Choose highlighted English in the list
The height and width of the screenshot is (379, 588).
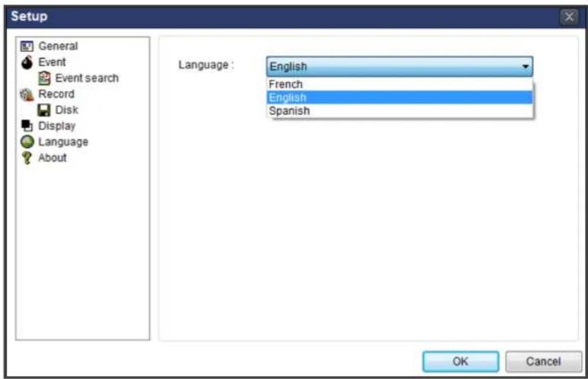(399, 97)
